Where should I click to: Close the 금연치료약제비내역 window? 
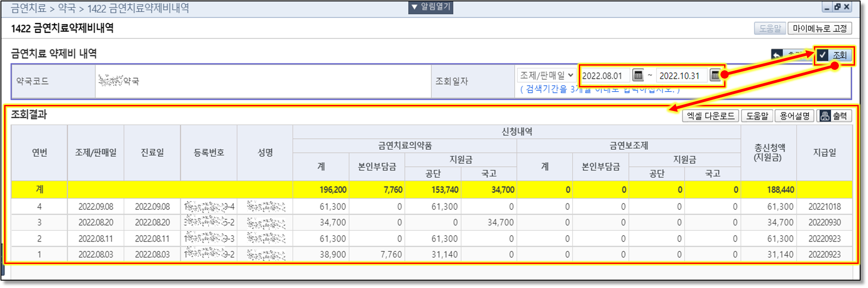[847, 7]
